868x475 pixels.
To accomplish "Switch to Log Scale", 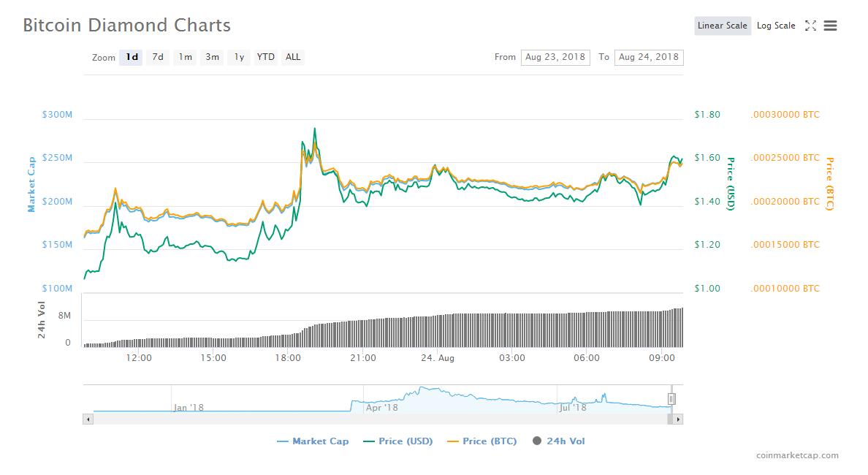I will [x=775, y=26].
